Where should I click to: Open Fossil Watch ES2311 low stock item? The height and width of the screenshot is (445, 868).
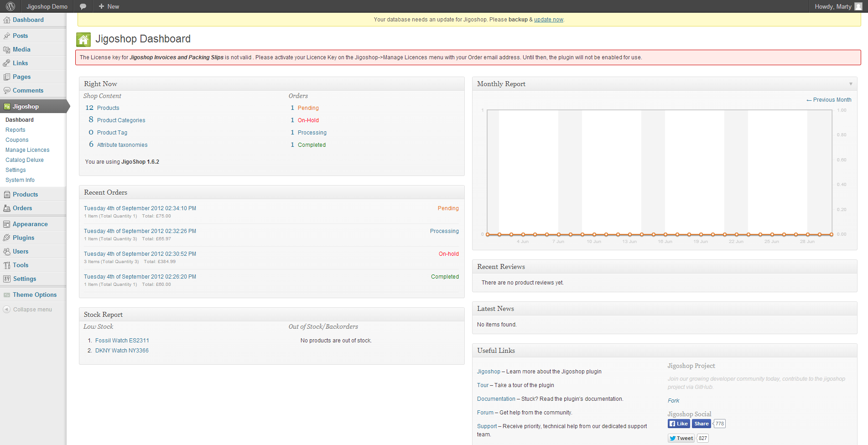pos(122,341)
